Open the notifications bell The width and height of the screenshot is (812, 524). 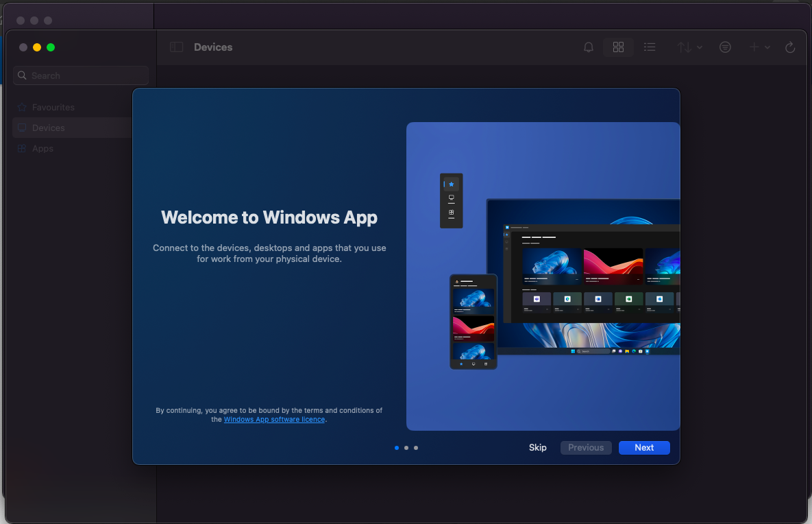click(x=588, y=47)
